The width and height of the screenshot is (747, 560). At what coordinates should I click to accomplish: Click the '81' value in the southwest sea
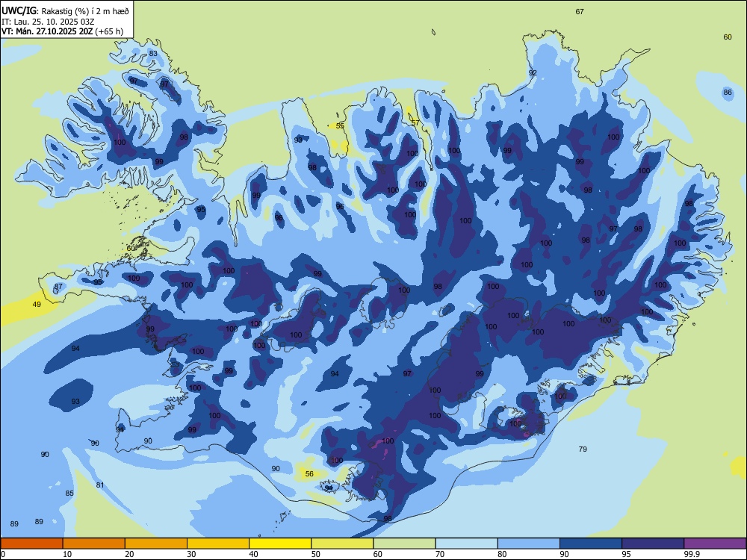100,485
